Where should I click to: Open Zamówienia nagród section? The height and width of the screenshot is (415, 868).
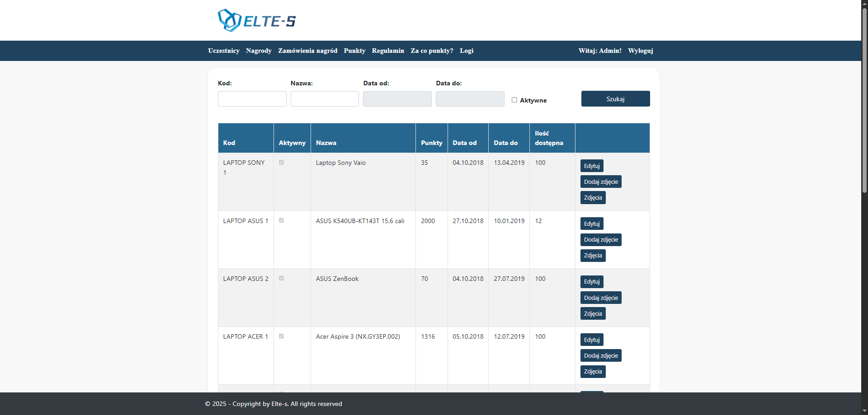pyautogui.click(x=307, y=51)
